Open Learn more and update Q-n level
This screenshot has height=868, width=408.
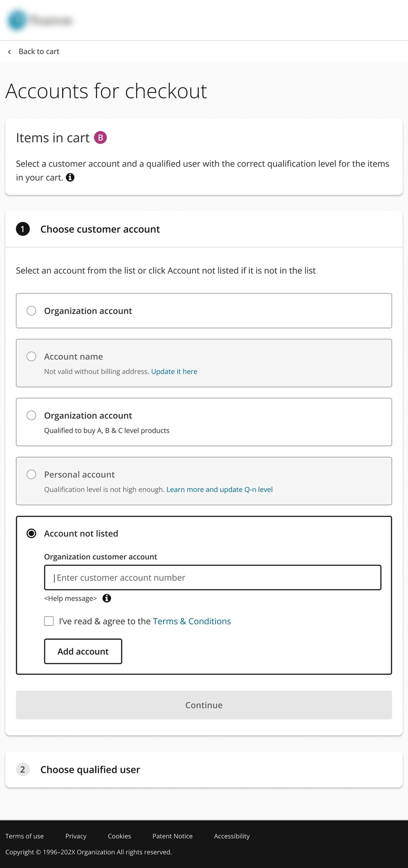coord(219,490)
